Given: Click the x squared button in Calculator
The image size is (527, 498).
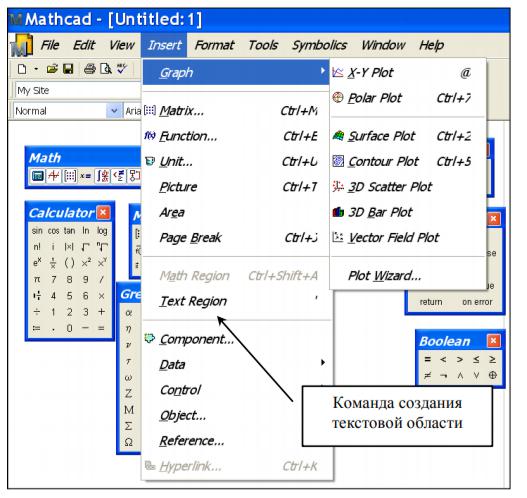Looking at the screenshot, I should pos(86,263).
